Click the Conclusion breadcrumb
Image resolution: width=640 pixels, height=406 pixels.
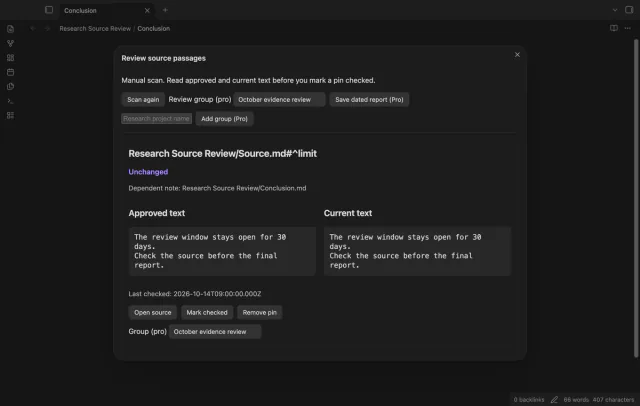pos(153,29)
